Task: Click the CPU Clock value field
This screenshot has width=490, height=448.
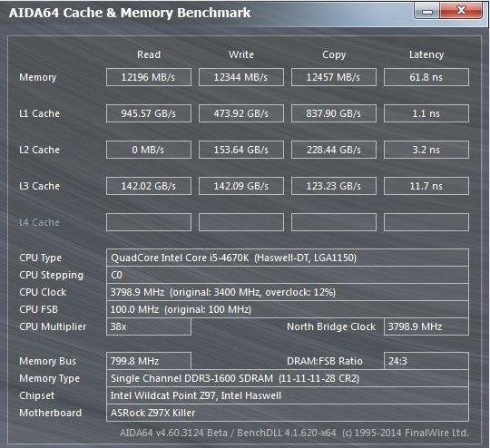Action: (288, 292)
